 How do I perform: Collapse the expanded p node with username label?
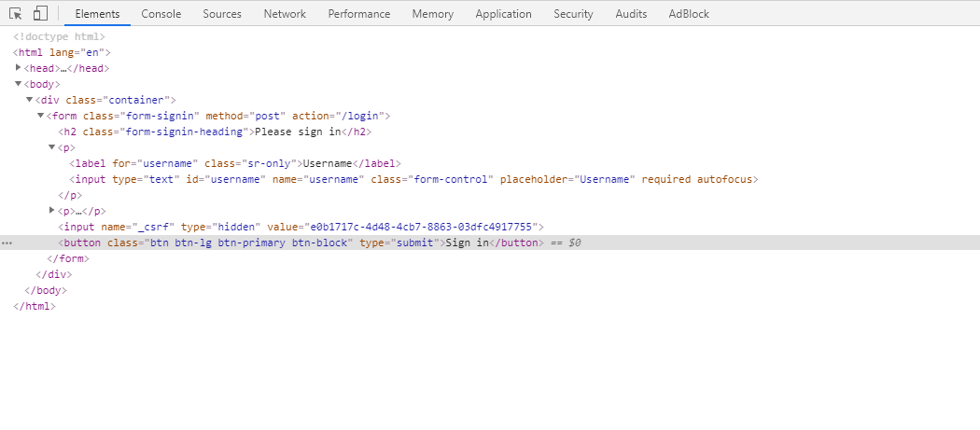tap(52, 146)
